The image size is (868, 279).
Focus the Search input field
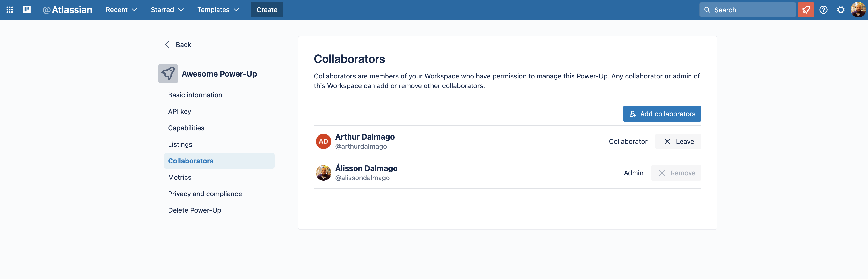747,10
